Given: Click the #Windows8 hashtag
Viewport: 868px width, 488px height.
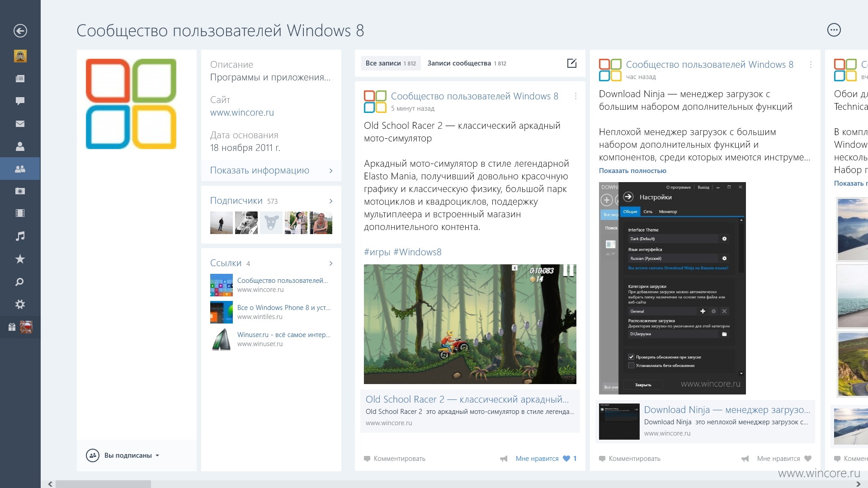Looking at the screenshot, I should (417, 252).
